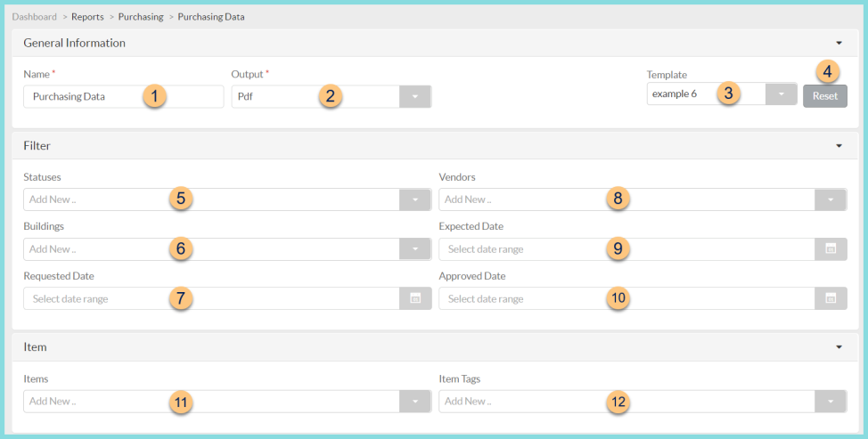The image size is (868, 439).
Task: Click the Statuses Add New field
Action: pyautogui.click(x=211, y=199)
